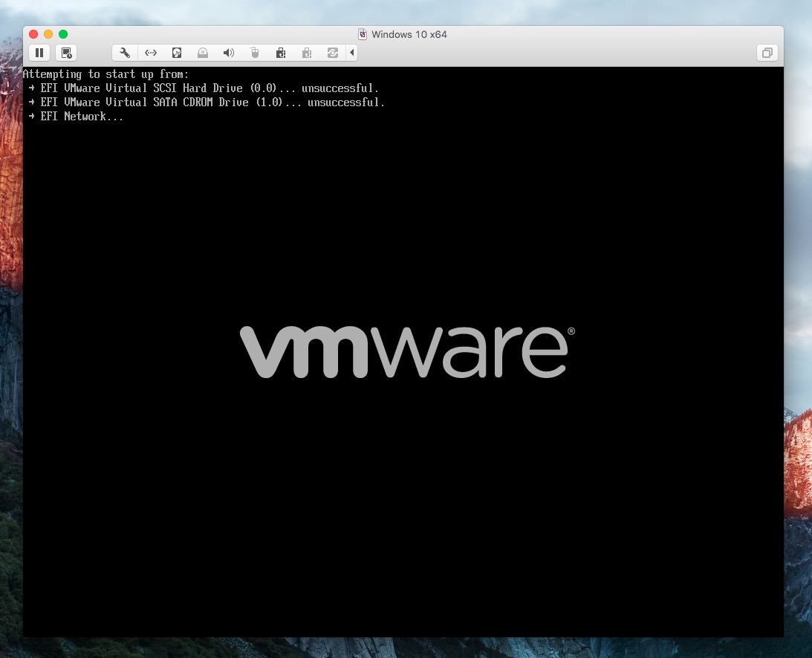Click the EFI Network boot line
The height and width of the screenshot is (658, 812).
coord(82,117)
